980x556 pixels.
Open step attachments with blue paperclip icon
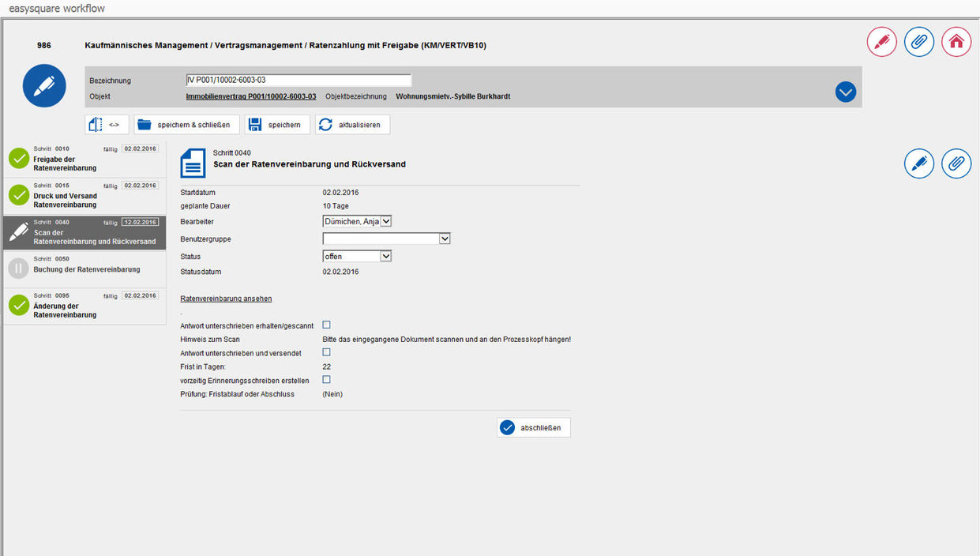(956, 163)
